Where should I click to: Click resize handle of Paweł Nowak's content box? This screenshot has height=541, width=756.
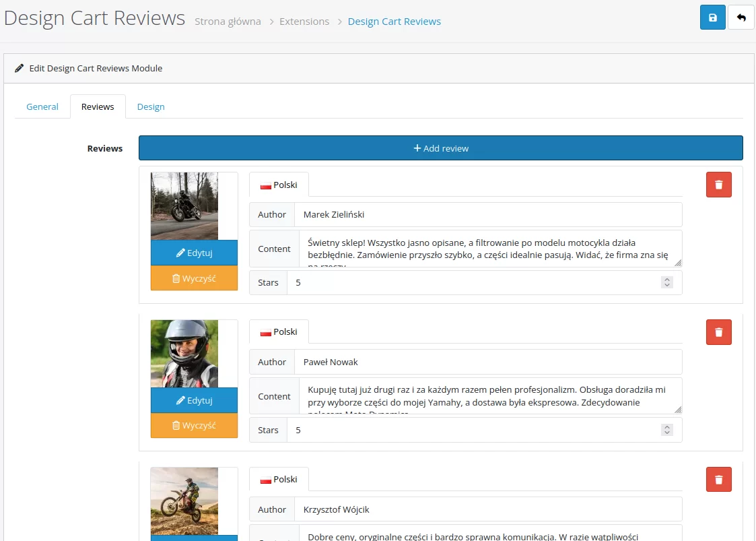(x=678, y=410)
